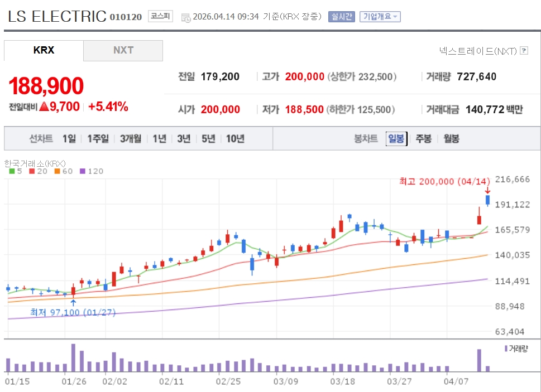Click the 고가 value 200,000

(305, 76)
